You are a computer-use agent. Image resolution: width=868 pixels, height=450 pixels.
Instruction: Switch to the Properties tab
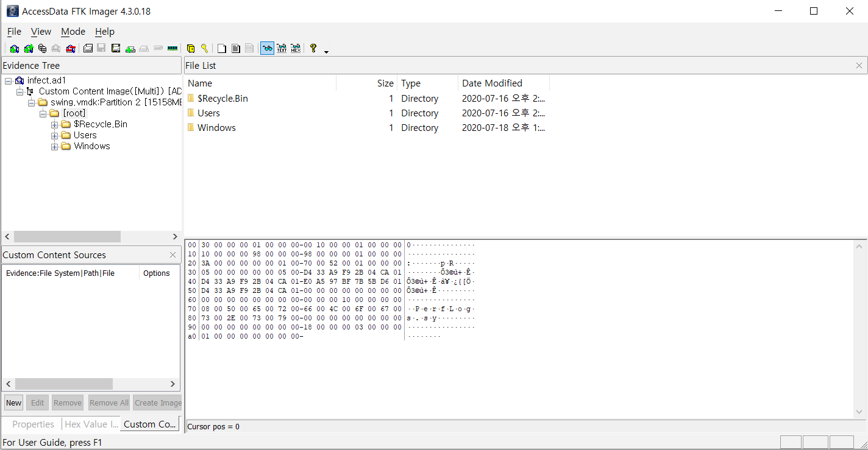click(34, 424)
